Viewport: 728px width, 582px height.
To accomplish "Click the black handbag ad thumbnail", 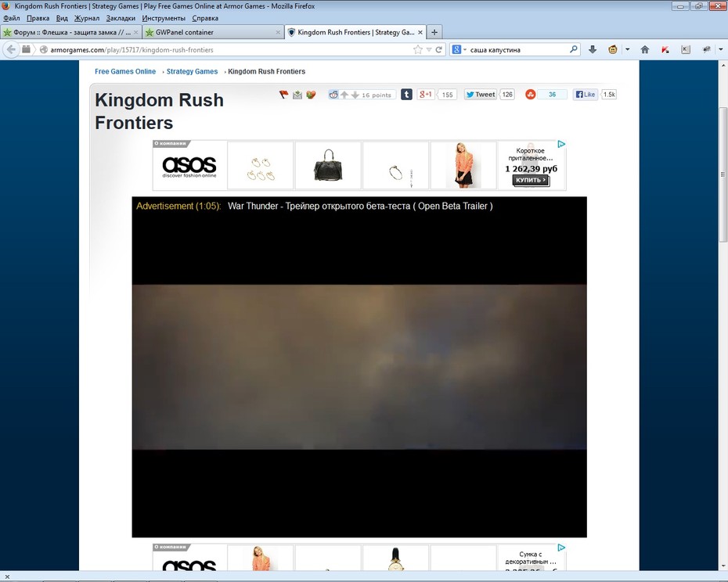I will [328, 166].
